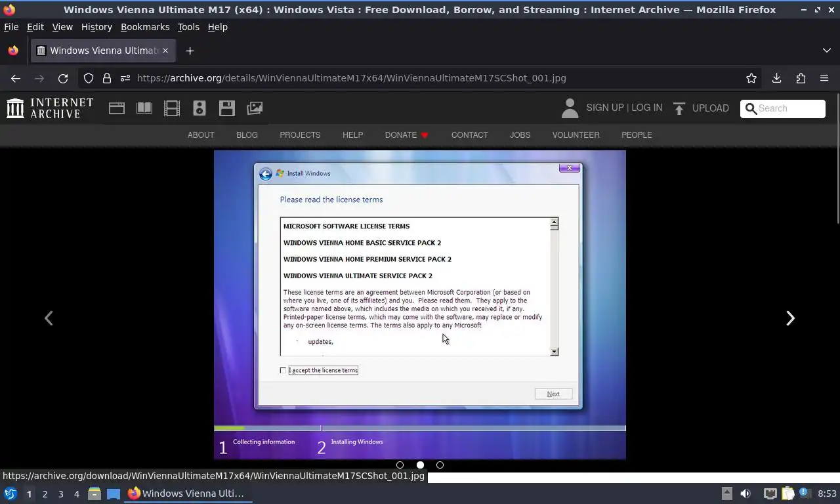
Task: Go back with the browser back arrow
Action: [16, 78]
